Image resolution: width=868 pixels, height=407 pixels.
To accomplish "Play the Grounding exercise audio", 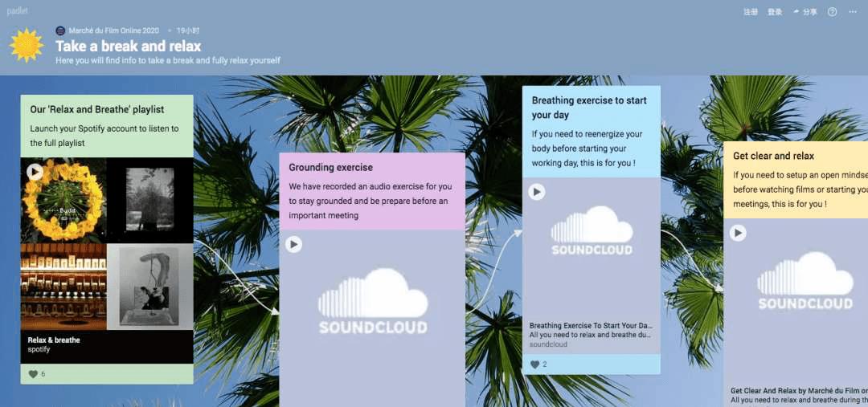I will click(293, 244).
